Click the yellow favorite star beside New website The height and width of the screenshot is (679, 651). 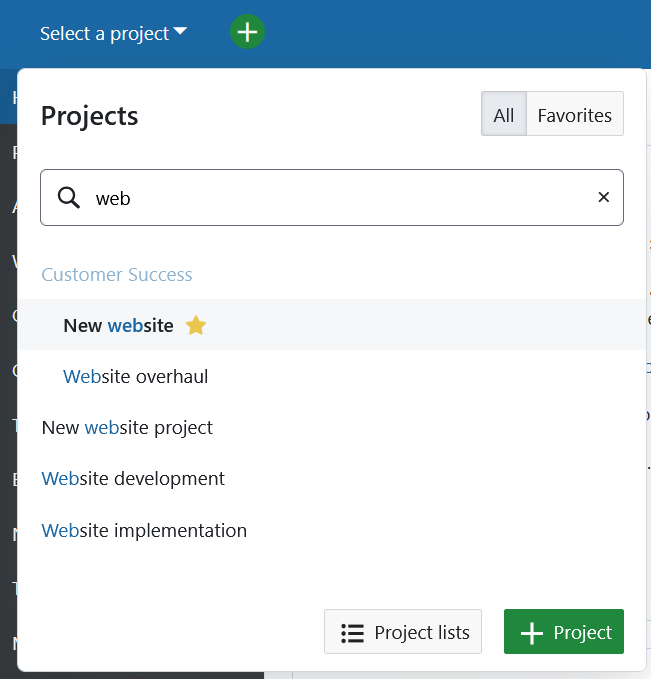(196, 325)
